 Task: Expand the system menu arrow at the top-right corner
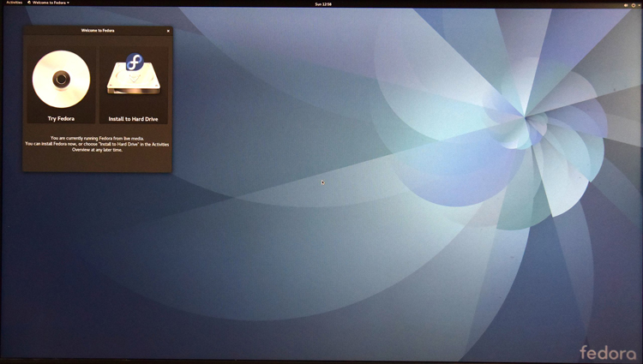point(639,5)
